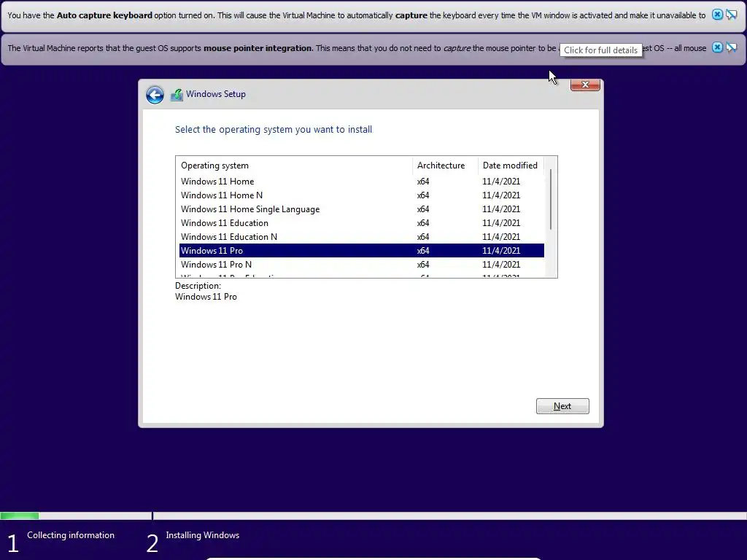Click the Auto capture keyboard message text

(x=356, y=15)
